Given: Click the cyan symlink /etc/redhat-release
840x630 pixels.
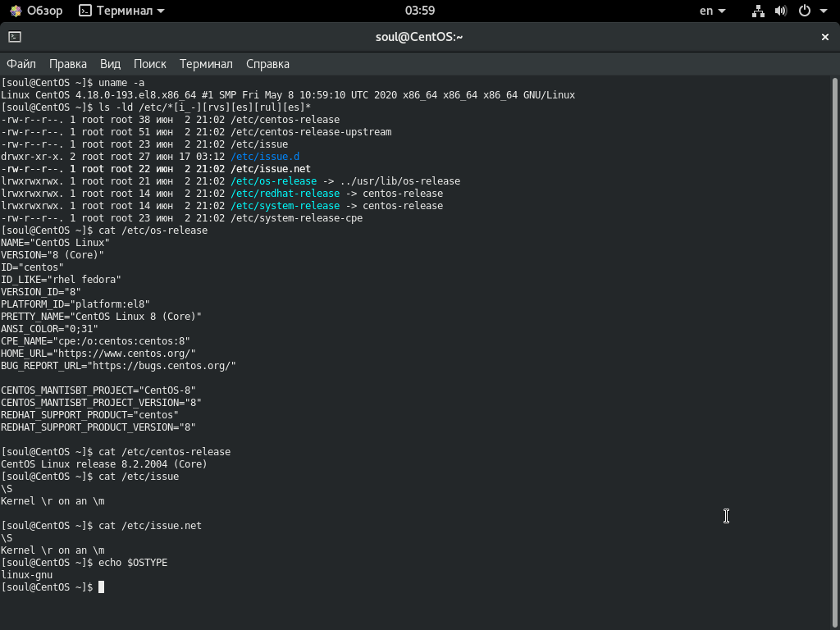Looking at the screenshot, I should 285,194.
